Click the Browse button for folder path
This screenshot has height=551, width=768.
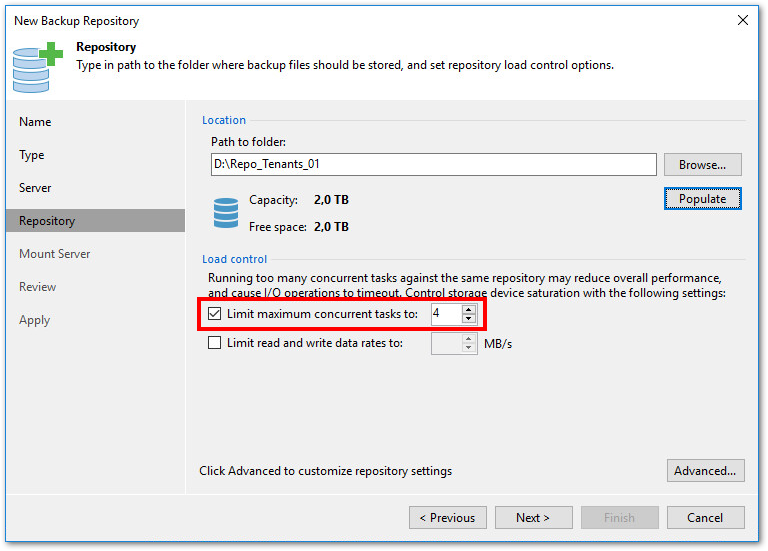click(702, 165)
